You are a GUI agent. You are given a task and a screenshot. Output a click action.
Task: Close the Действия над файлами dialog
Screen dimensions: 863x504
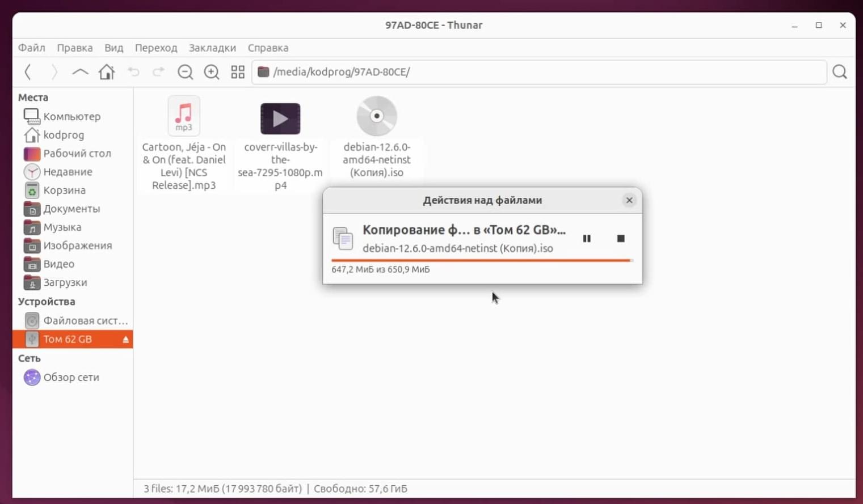click(629, 200)
